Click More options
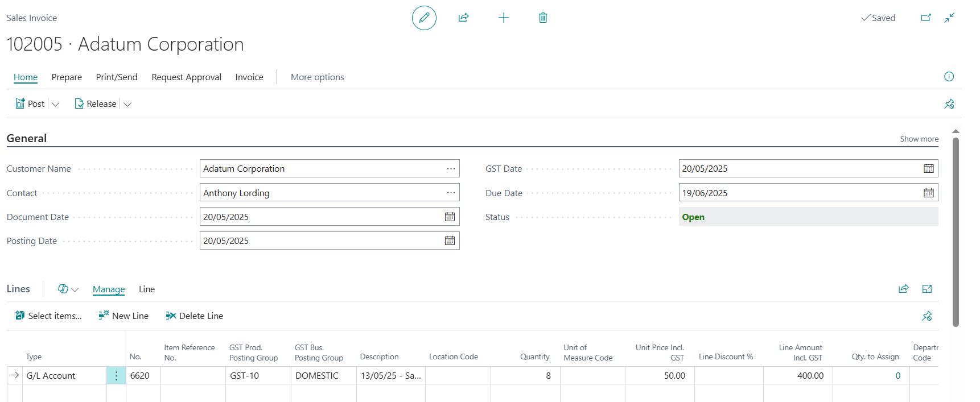 coord(318,77)
